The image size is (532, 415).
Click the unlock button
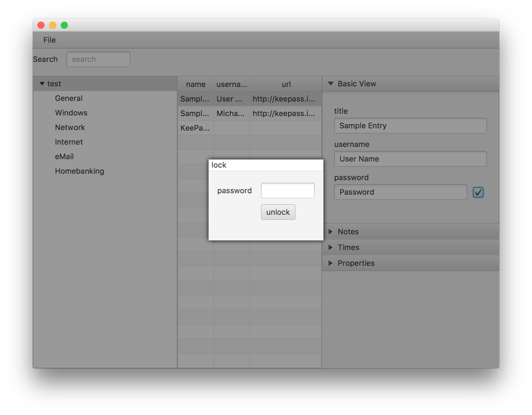pos(278,212)
